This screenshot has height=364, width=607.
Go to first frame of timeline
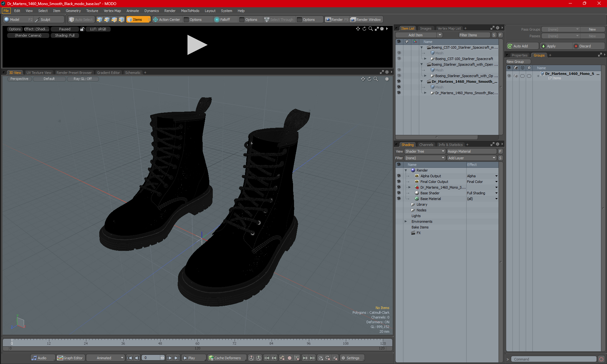129,358
